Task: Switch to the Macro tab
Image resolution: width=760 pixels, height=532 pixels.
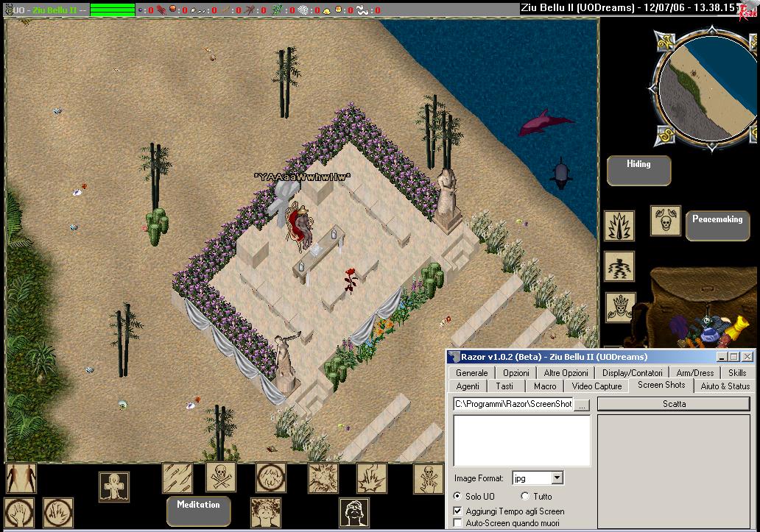Action: click(545, 386)
